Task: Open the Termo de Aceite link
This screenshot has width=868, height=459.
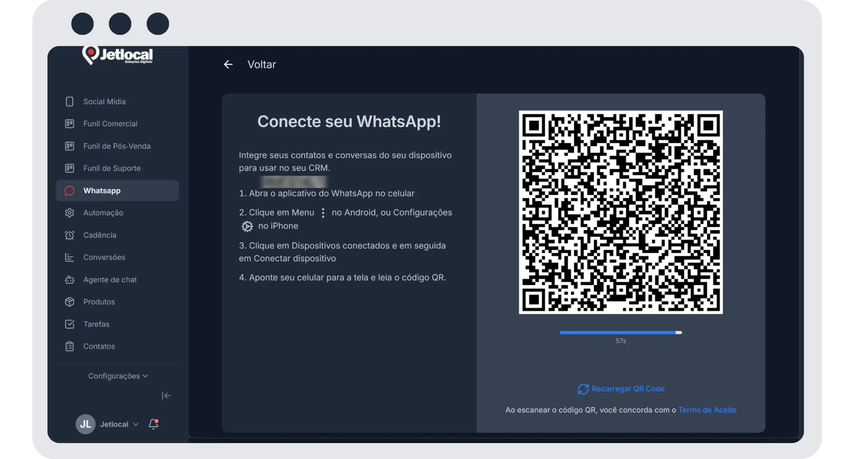Action: (707, 410)
